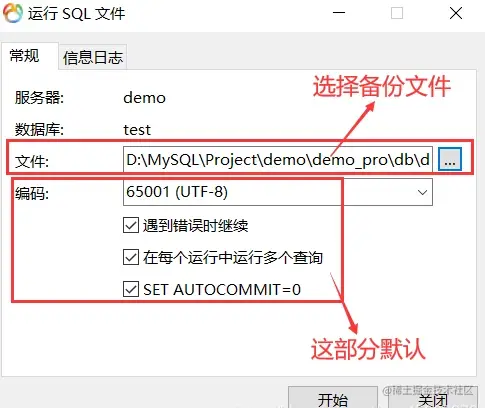Viewport: 485px width, 408px height.
Task: Select the server name demo text
Action: point(144,98)
